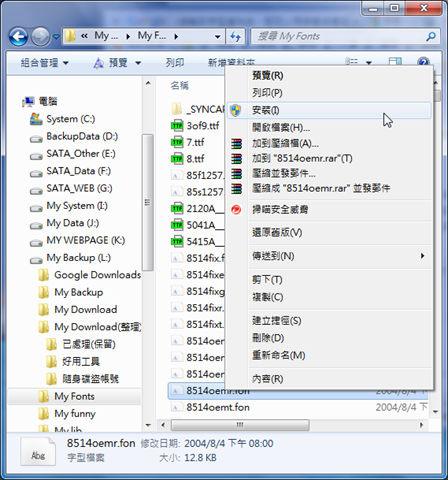Select 預覽(R) in the context menu

click(x=329, y=76)
